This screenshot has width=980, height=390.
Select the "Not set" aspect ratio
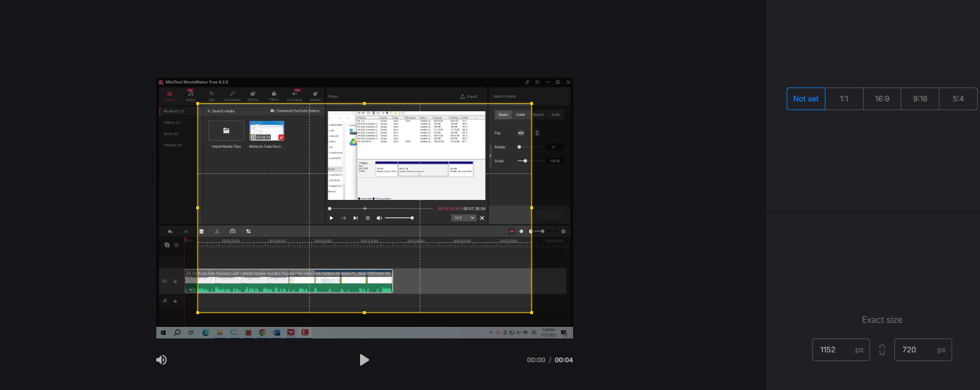[x=806, y=99]
